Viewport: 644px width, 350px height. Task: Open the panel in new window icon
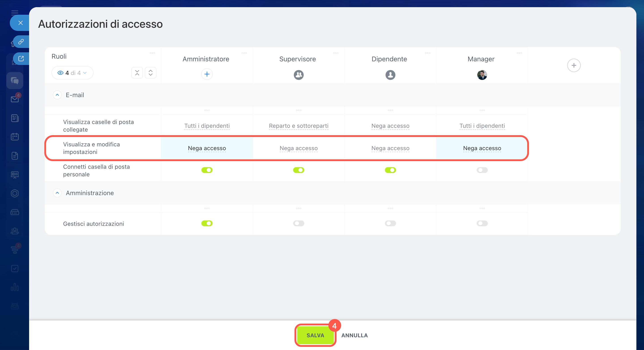coord(21,58)
